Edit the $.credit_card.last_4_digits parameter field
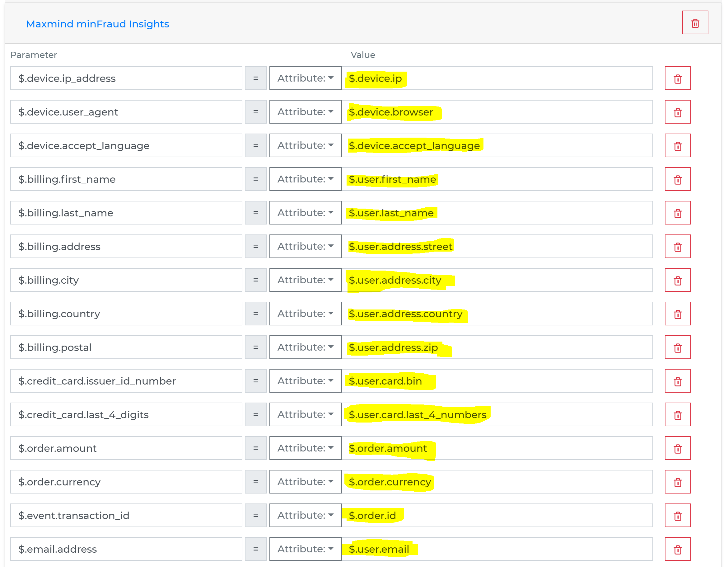The width and height of the screenshot is (728, 567). pos(126,414)
